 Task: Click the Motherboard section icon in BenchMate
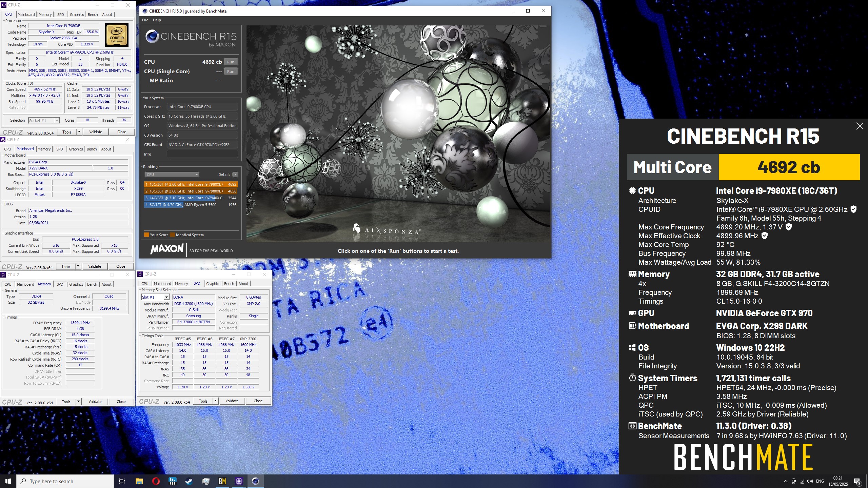(632, 326)
